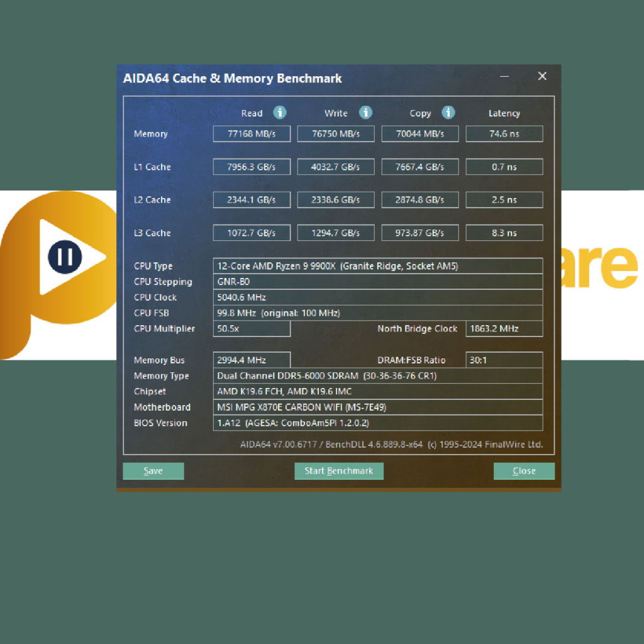Click the Motherboard name field
The width and height of the screenshot is (644, 644).
click(377, 408)
